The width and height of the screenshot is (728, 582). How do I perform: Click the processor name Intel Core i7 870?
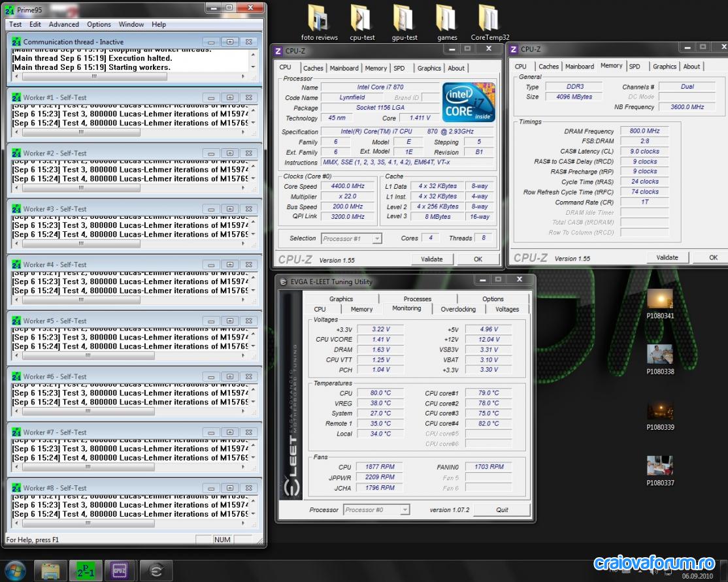(380, 87)
